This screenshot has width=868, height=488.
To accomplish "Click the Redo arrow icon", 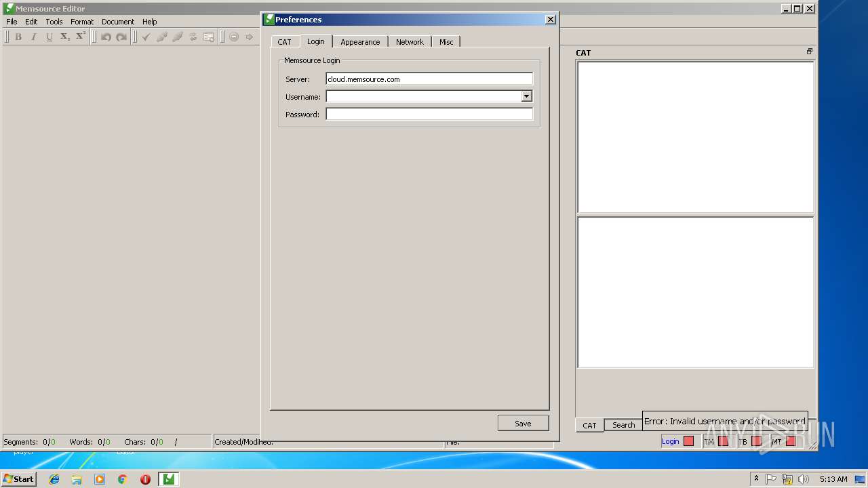I will click(121, 37).
